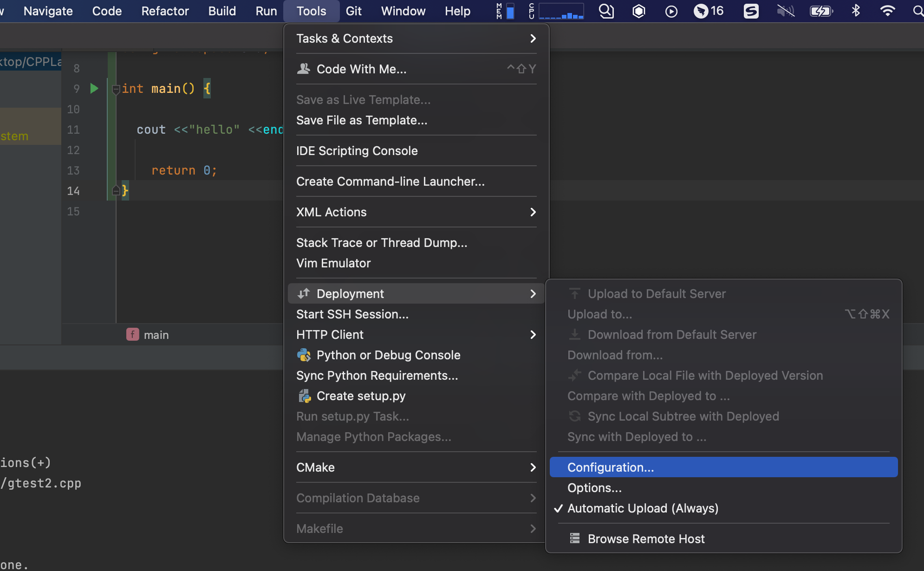Open deployment Options...
The height and width of the screenshot is (571, 924).
[594, 488]
